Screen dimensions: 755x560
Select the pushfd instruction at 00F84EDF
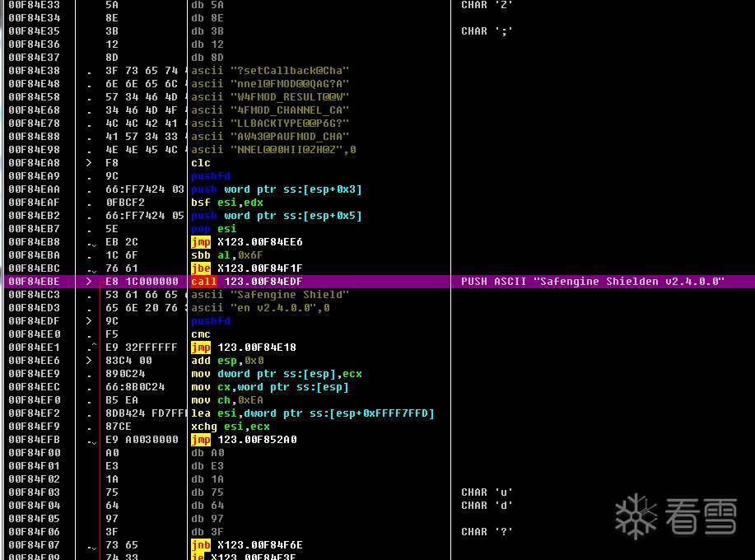[211, 320]
